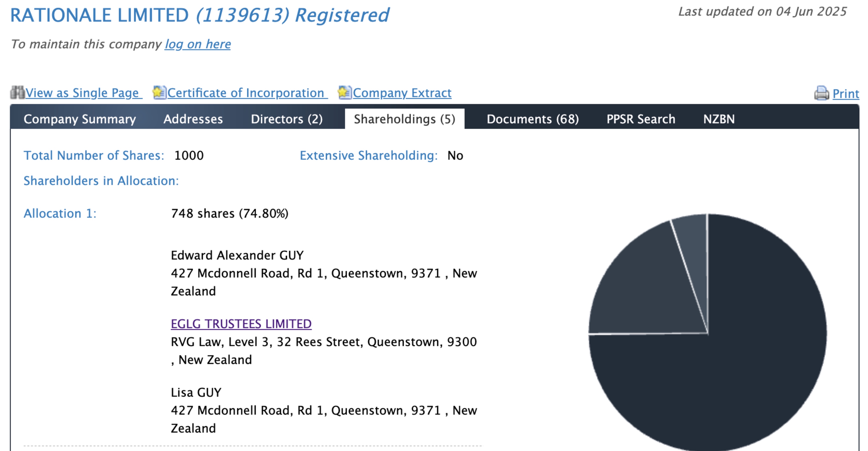Screen dimensions: 868x451
Task: Open the Directors (2) tab
Action: [x=287, y=119]
